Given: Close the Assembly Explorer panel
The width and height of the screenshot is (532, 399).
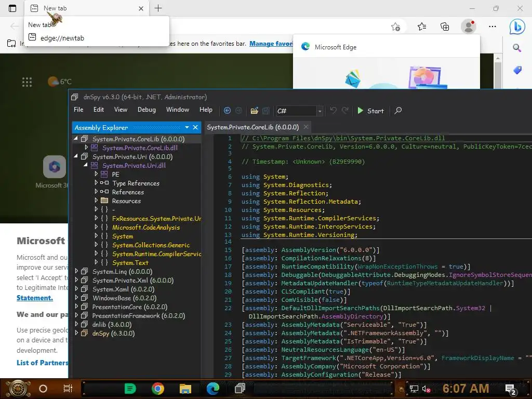Looking at the screenshot, I should point(195,128).
